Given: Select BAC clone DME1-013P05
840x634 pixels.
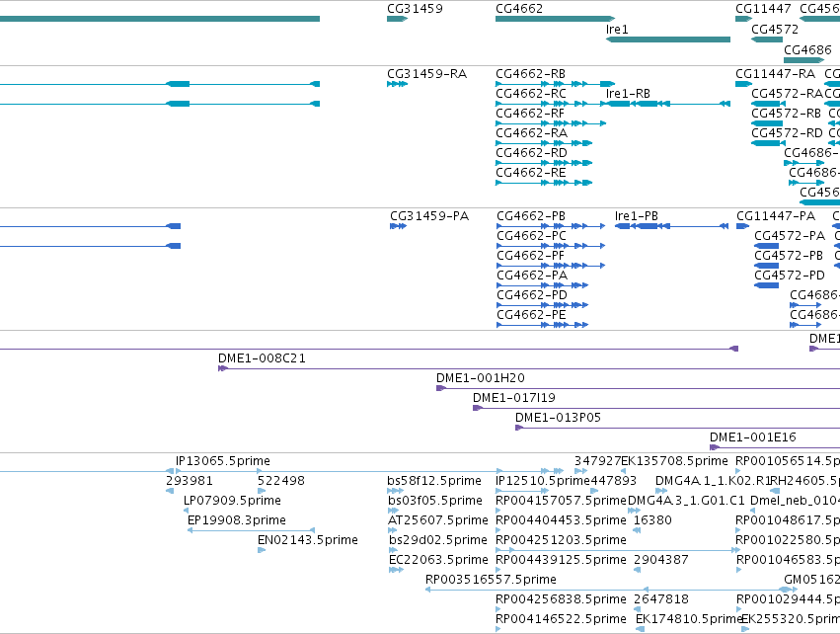Looking at the screenshot, I should [x=678, y=429].
